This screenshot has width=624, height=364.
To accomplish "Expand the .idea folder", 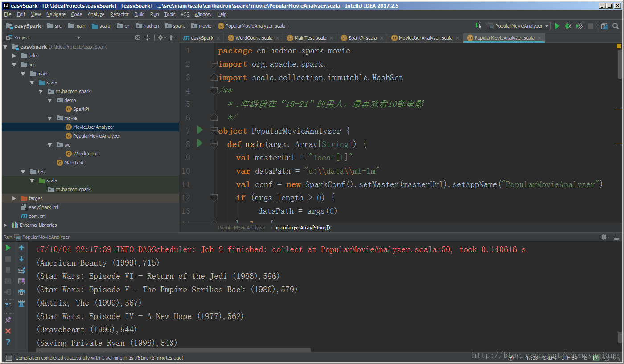I will pos(14,56).
